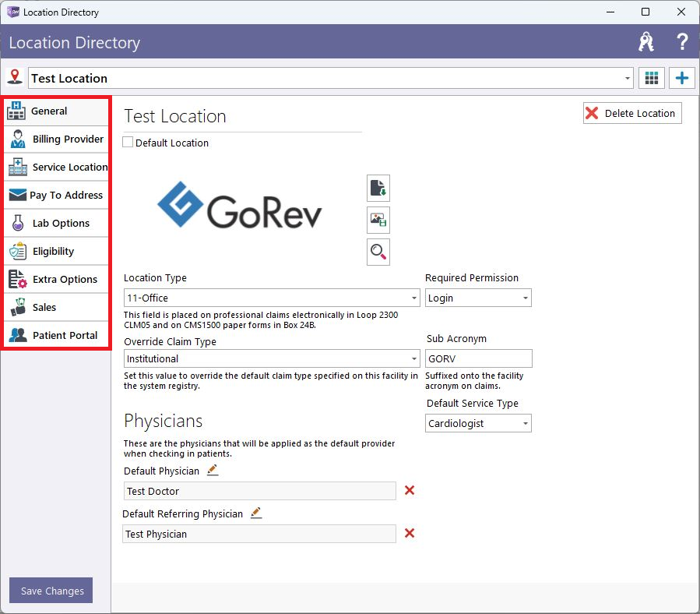Click the Sub Acronym input field

(478, 358)
